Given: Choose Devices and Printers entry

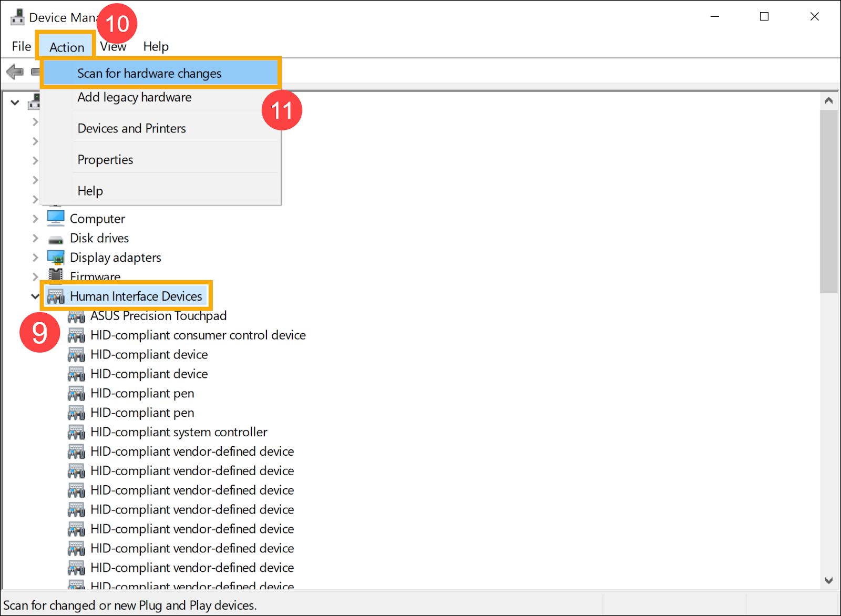Looking at the screenshot, I should tap(160, 128).
